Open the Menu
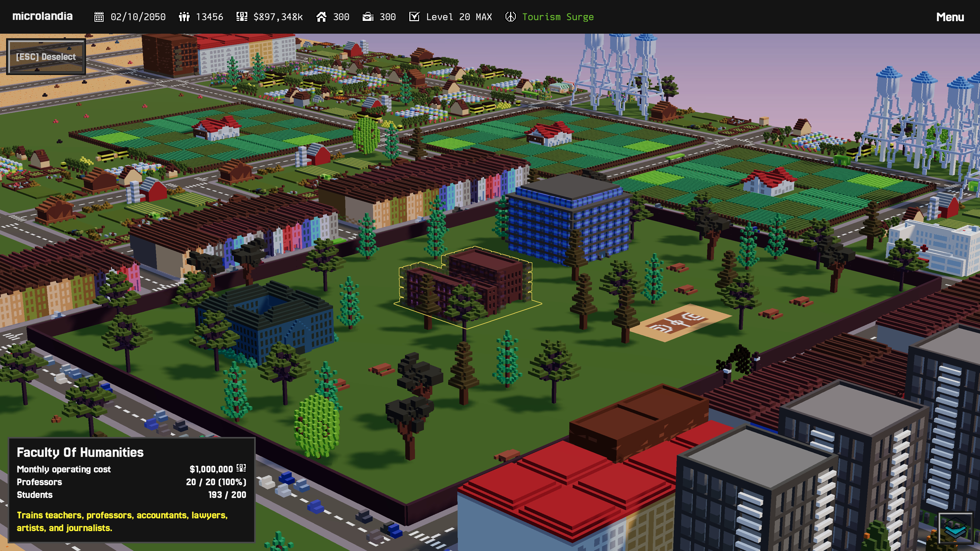This screenshot has width=980, height=551. coord(950,17)
